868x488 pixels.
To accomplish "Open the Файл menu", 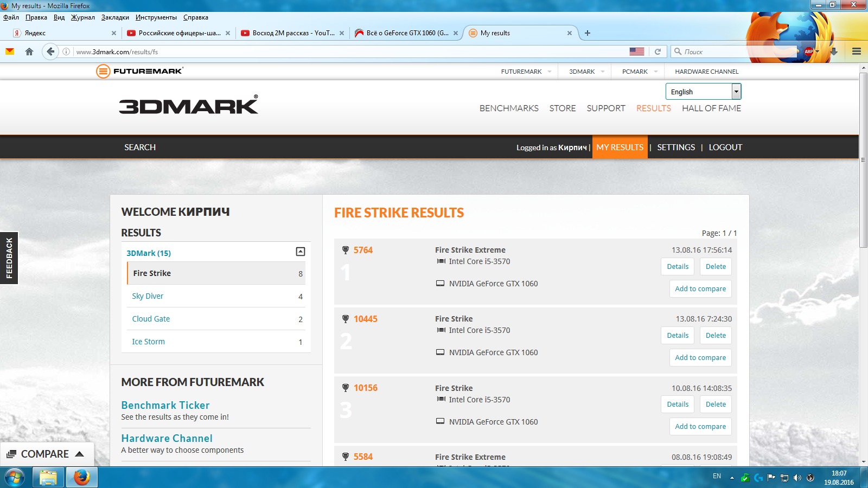I will 11,17.
